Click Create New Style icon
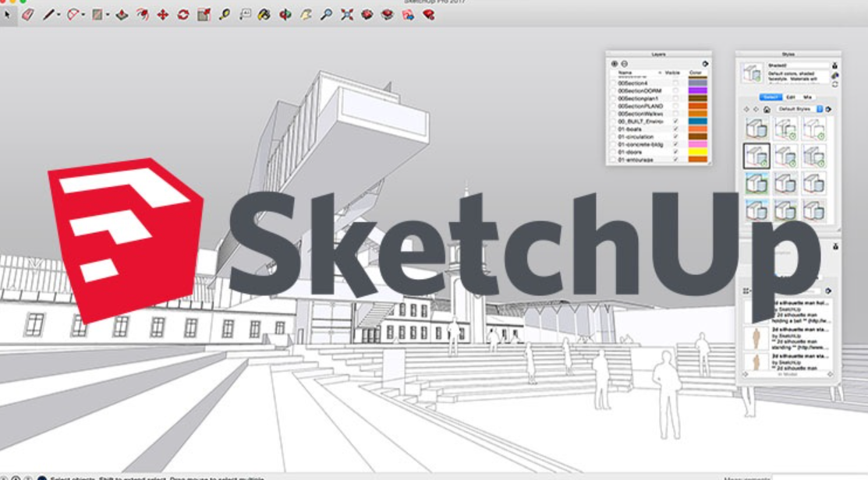The height and width of the screenshot is (480, 868). (834, 76)
